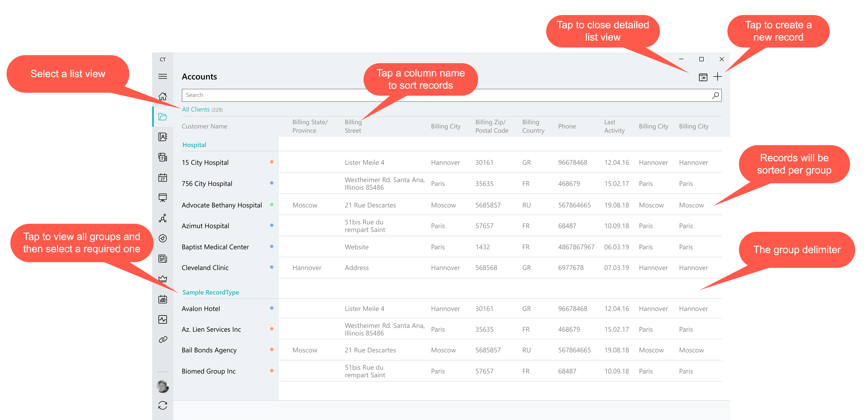The height and width of the screenshot is (420, 868).
Task: Click status dot next to 15 City Hospital
Action: [x=272, y=162]
